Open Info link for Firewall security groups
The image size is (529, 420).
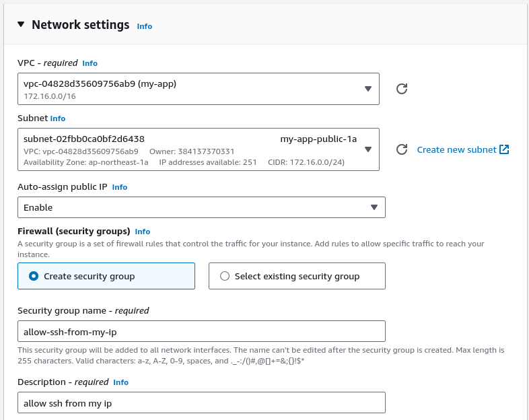[143, 232]
